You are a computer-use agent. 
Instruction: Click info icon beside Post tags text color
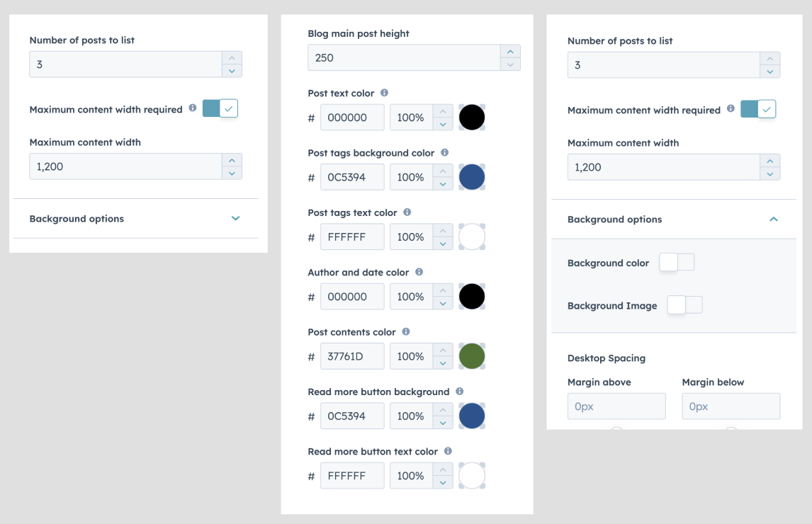[407, 212]
